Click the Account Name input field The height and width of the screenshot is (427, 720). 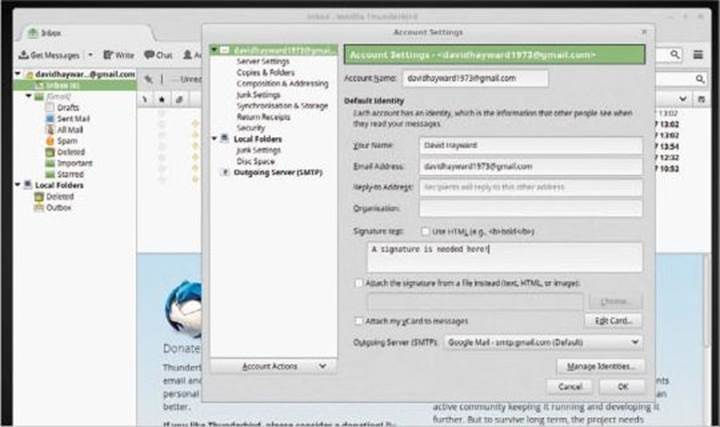475,79
